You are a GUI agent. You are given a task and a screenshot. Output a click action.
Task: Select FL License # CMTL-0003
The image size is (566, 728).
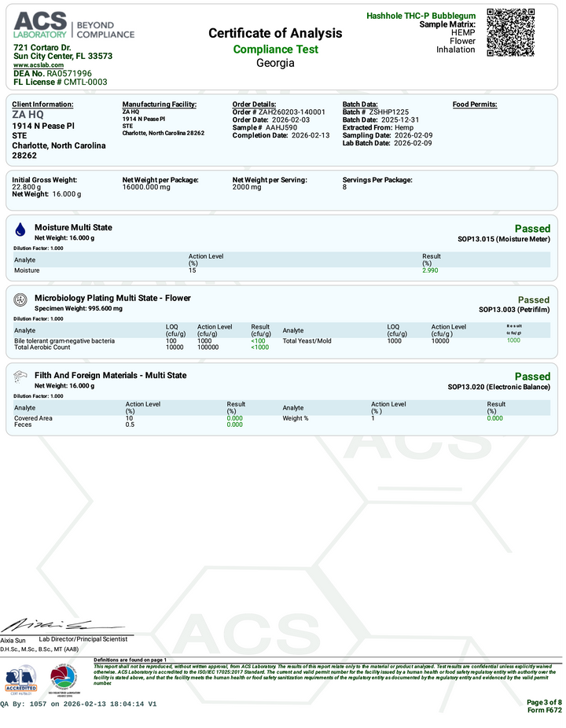(61, 82)
